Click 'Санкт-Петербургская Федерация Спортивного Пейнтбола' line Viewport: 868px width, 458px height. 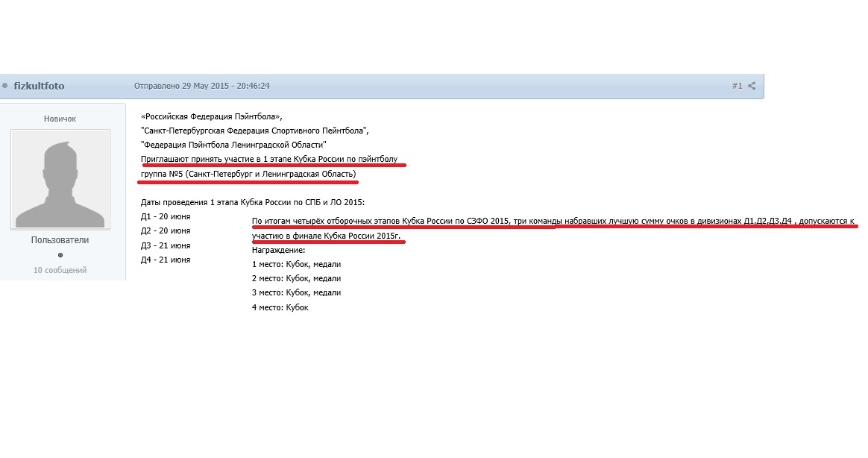254,131
